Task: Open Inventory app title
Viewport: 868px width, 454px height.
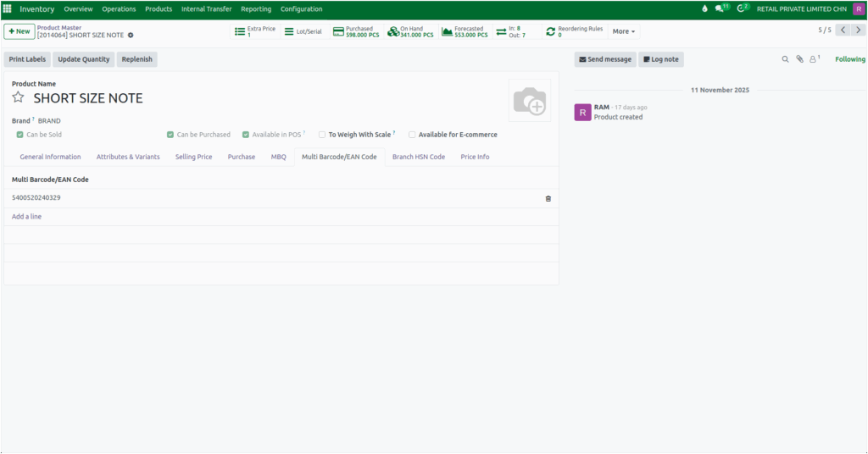Action: point(37,8)
